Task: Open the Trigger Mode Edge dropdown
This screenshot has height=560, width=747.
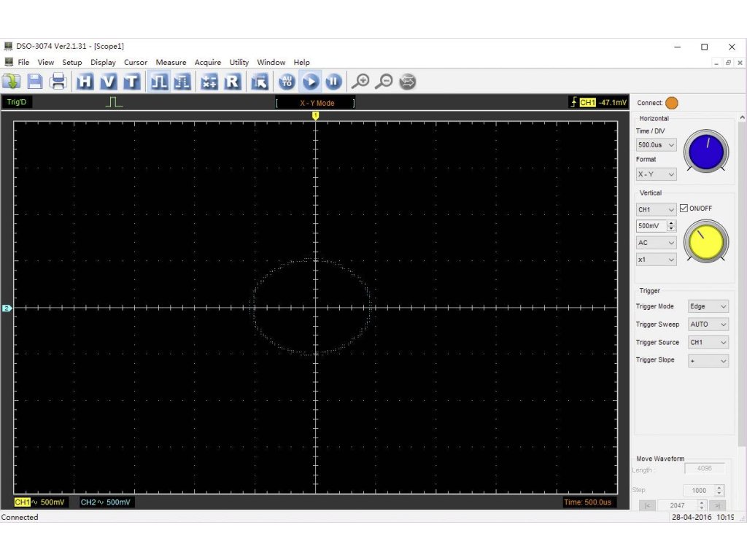Action: (708, 307)
